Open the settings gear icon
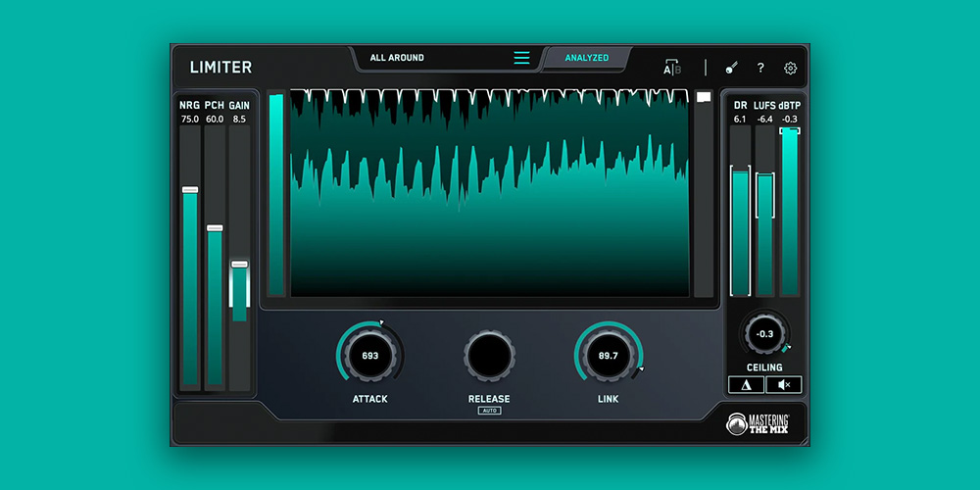980x490 pixels. [790, 68]
